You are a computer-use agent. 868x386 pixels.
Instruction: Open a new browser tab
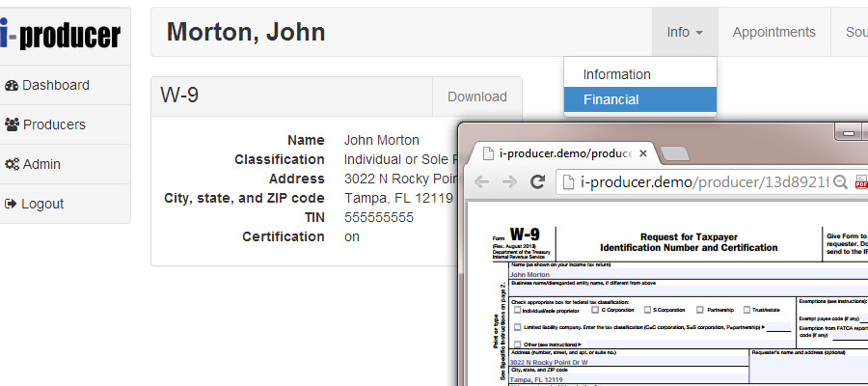pos(674,152)
